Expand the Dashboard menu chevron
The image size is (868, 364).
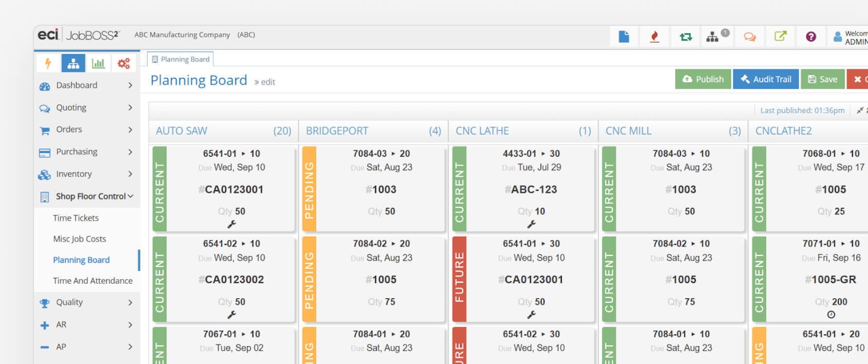click(130, 86)
